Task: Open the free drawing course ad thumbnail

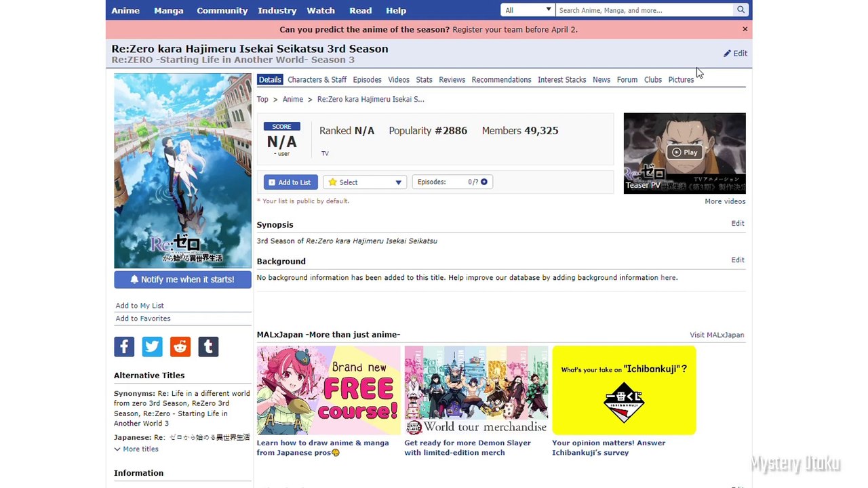Action: point(328,390)
